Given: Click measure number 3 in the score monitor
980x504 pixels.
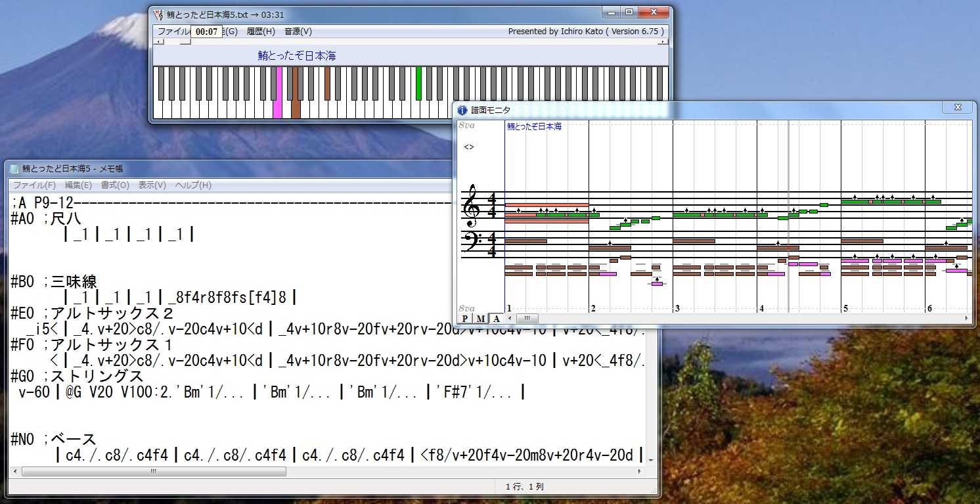Looking at the screenshot, I should click(677, 308).
